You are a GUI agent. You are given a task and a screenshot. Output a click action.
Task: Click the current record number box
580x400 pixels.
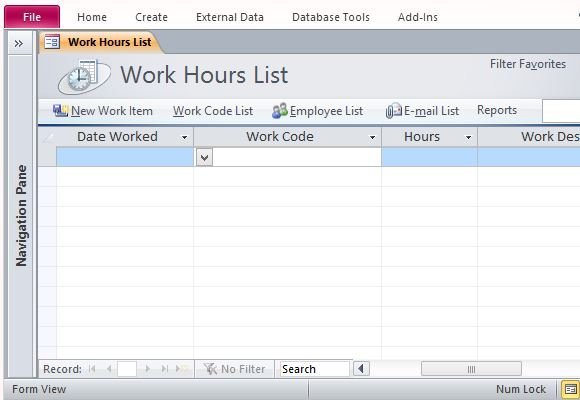[127, 369]
